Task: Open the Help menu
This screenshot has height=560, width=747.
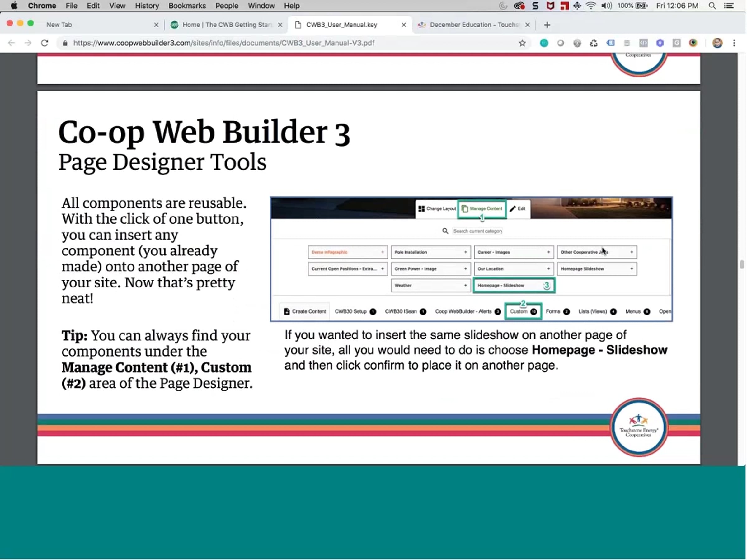Action: click(x=291, y=6)
